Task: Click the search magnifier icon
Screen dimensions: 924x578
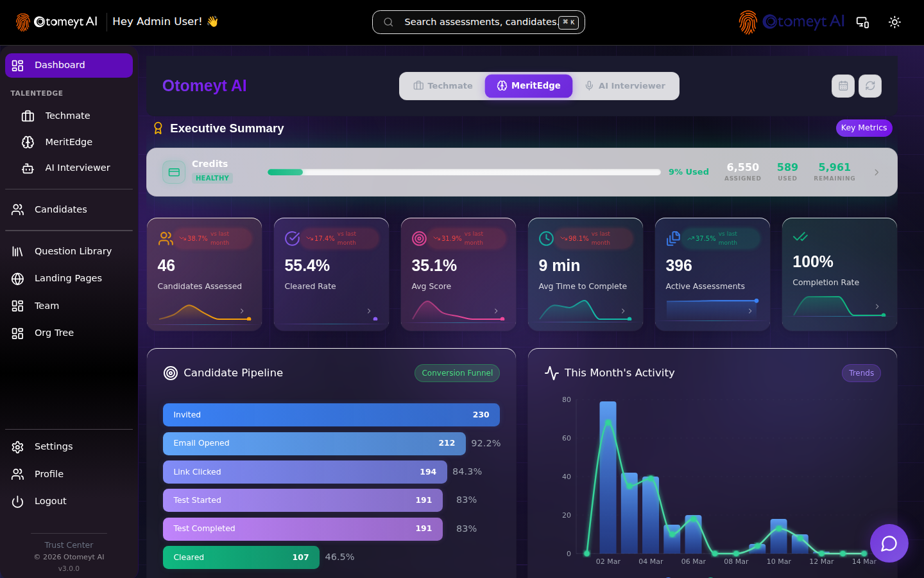Action: (388, 22)
